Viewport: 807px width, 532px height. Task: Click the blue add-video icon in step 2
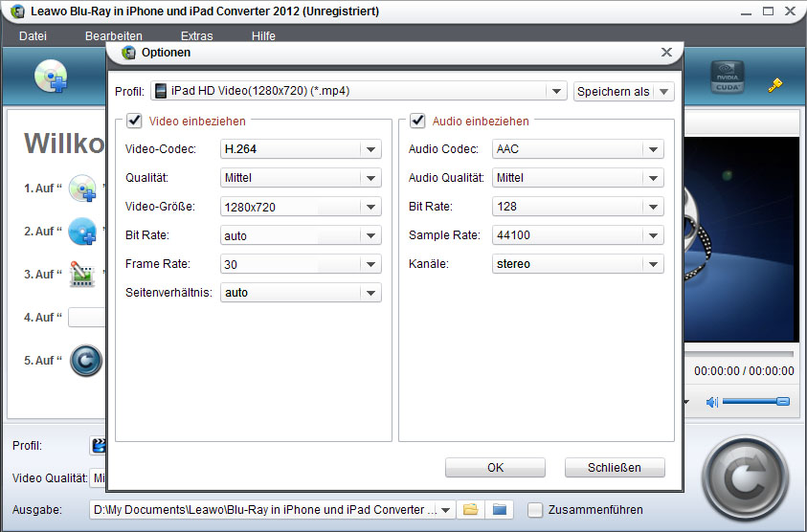point(82,232)
